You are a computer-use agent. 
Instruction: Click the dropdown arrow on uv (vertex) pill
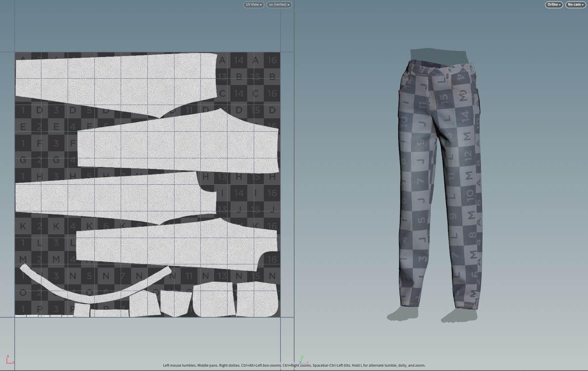point(289,5)
